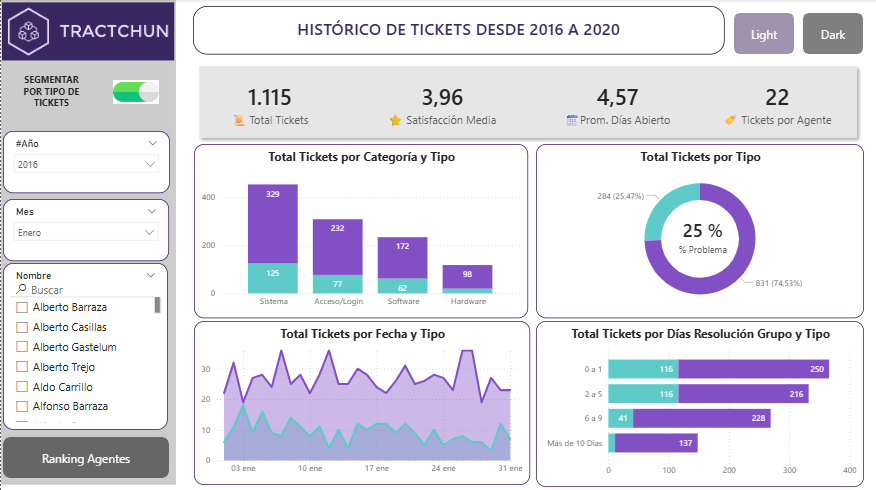This screenshot has width=876, height=490.
Task: Click the Tractchun hexagon logo icon
Action: [28, 31]
